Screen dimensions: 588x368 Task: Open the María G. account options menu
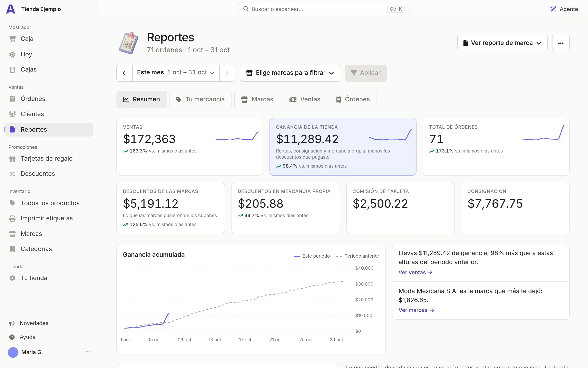pos(88,352)
